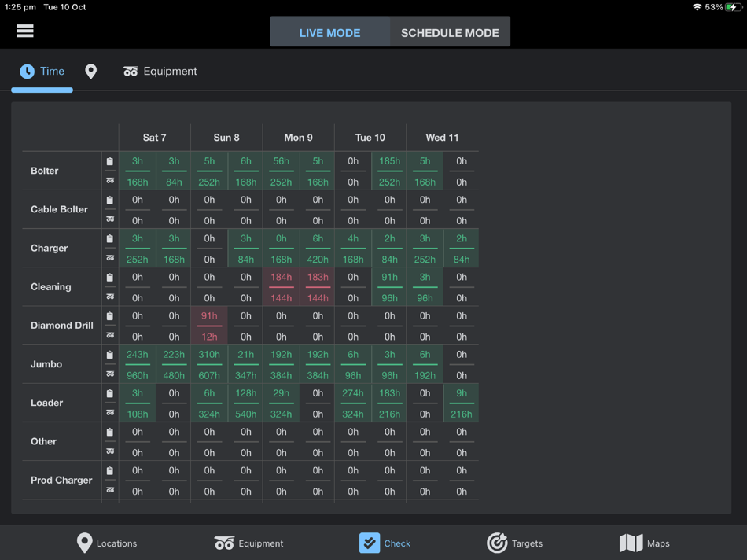Click the Charger row equipment icon
747x560 pixels.
pos(110,258)
